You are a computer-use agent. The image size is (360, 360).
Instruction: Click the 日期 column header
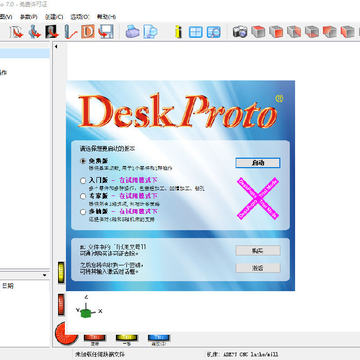pos(8,286)
